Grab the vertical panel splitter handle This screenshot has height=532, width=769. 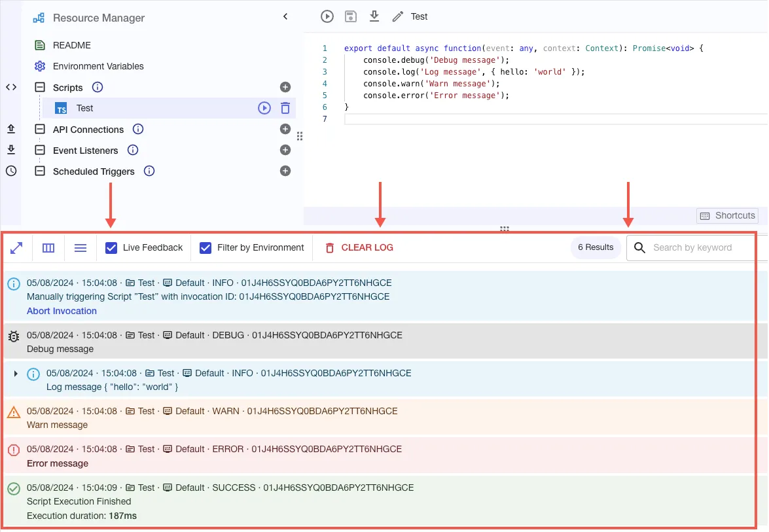(x=300, y=136)
